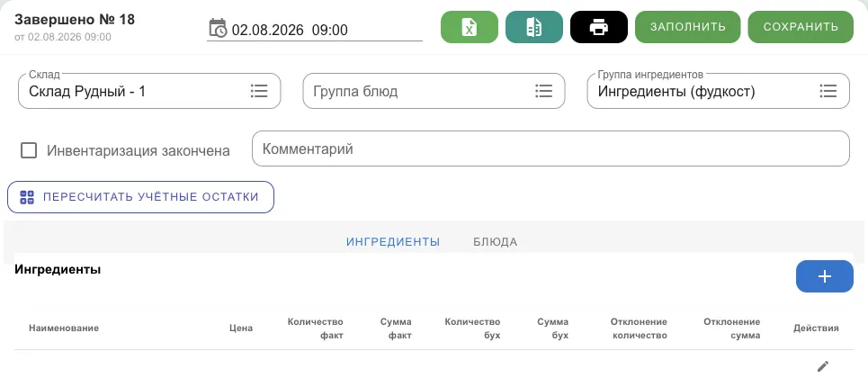868x378 pixels.
Task: Click Пересчитать учётные остатки button
Action: 140,197
